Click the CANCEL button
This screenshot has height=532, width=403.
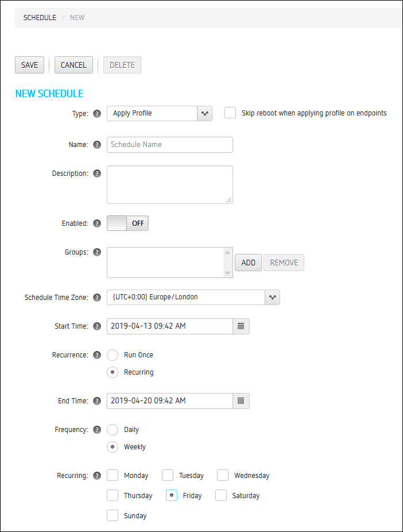pos(73,65)
